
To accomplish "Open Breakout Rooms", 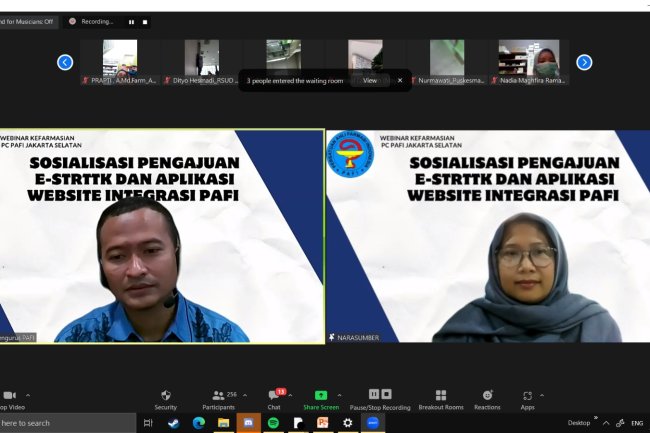I will (441, 400).
